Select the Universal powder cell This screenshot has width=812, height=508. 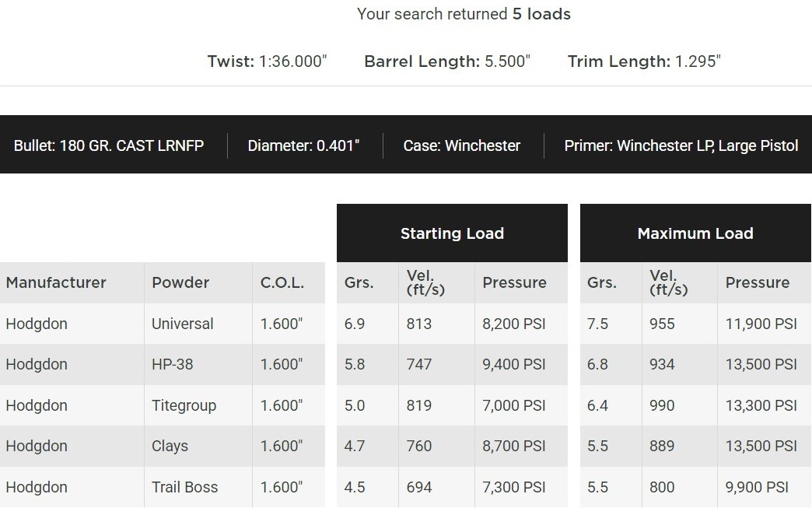[183, 324]
